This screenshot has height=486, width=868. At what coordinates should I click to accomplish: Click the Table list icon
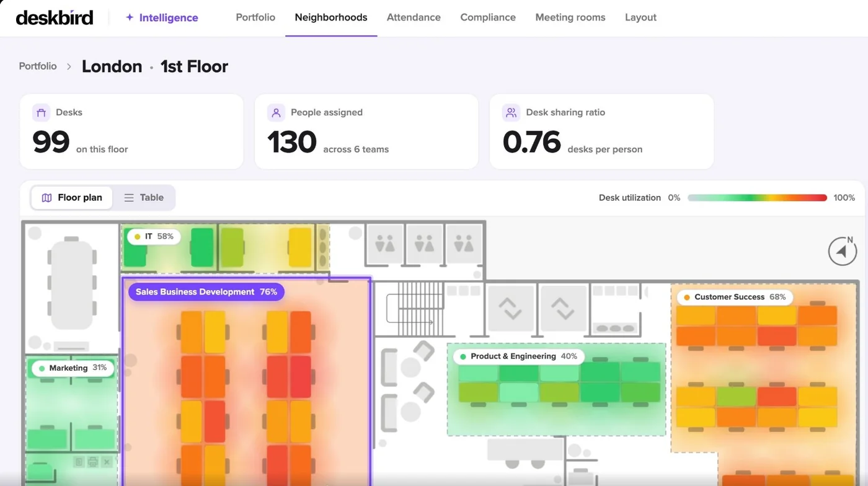click(129, 198)
